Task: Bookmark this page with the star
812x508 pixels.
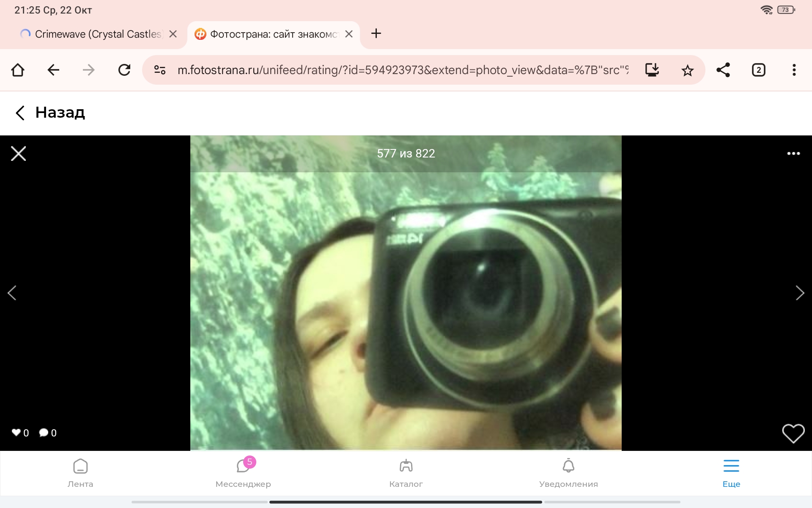Action: point(688,70)
